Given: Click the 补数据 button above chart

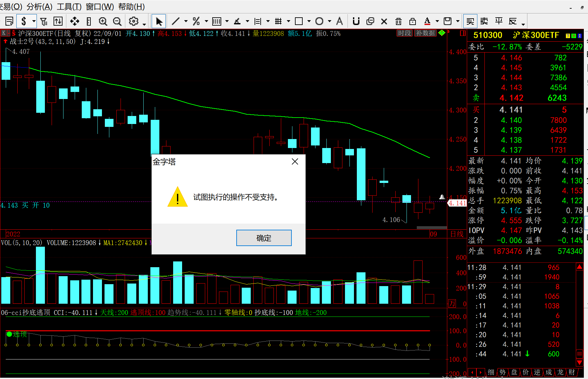Looking at the screenshot, I should pyautogui.click(x=425, y=33).
